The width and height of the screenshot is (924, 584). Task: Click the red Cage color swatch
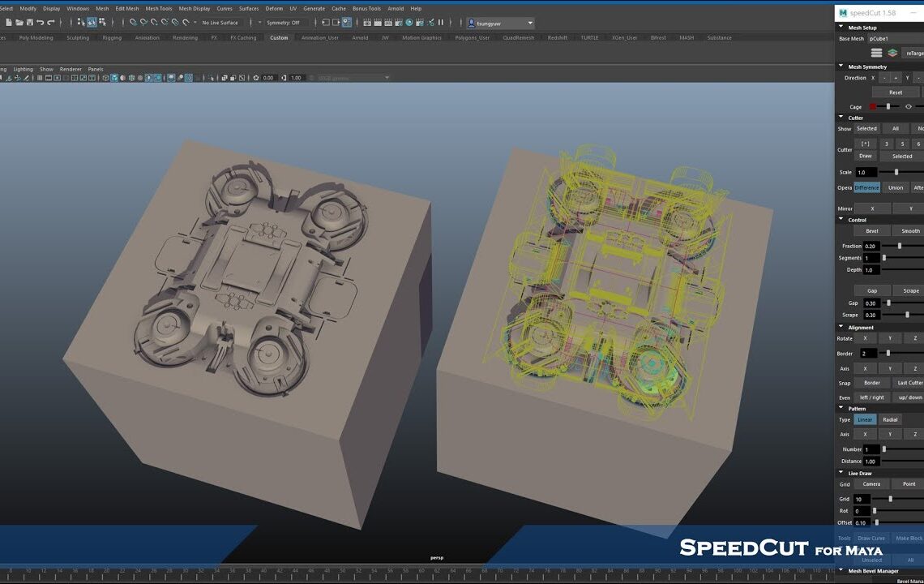point(874,105)
